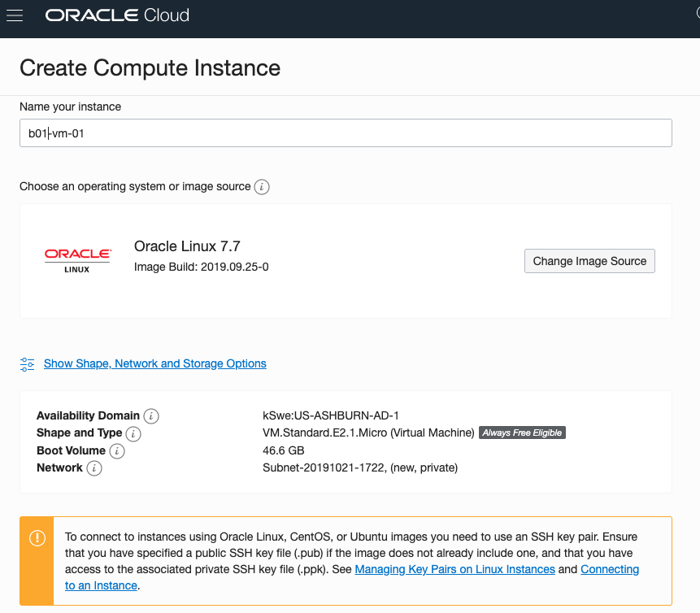Open the hamburger navigation menu
Screen dimensions: 700x613
tap(15, 15)
